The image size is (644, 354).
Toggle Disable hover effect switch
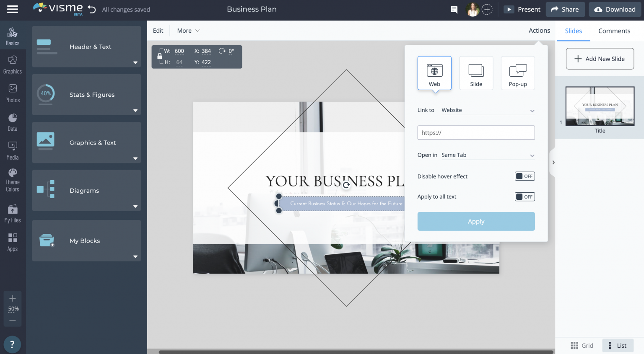525,176
